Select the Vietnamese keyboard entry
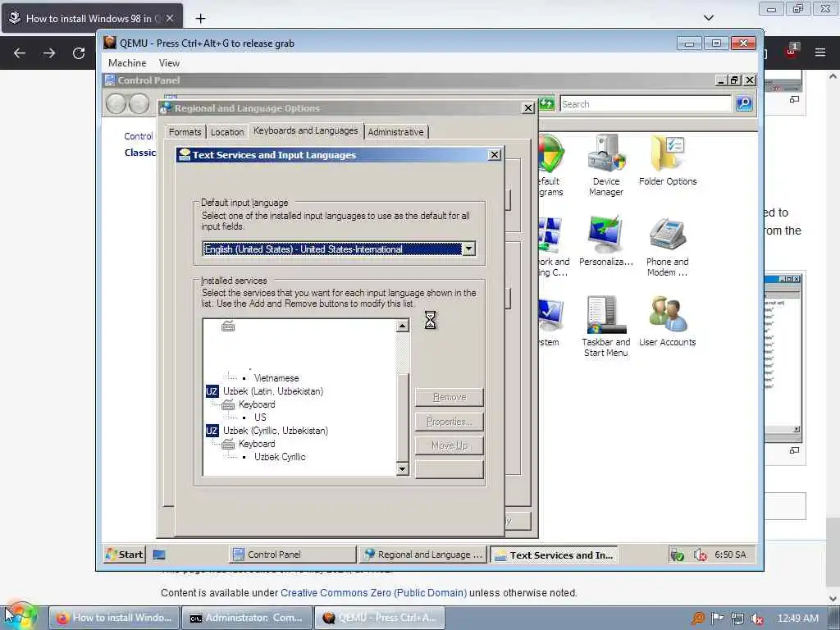Screen dimensions: 840x630 [276, 378]
